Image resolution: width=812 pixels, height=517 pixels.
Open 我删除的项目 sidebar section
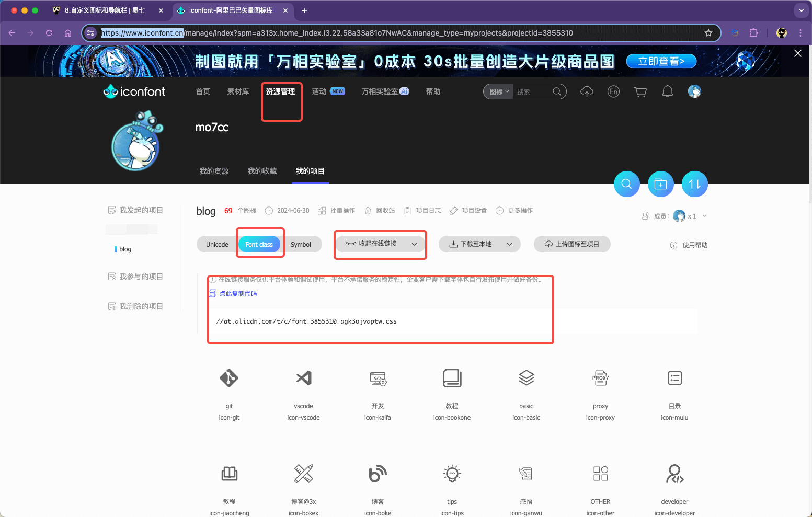pos(135,306)
